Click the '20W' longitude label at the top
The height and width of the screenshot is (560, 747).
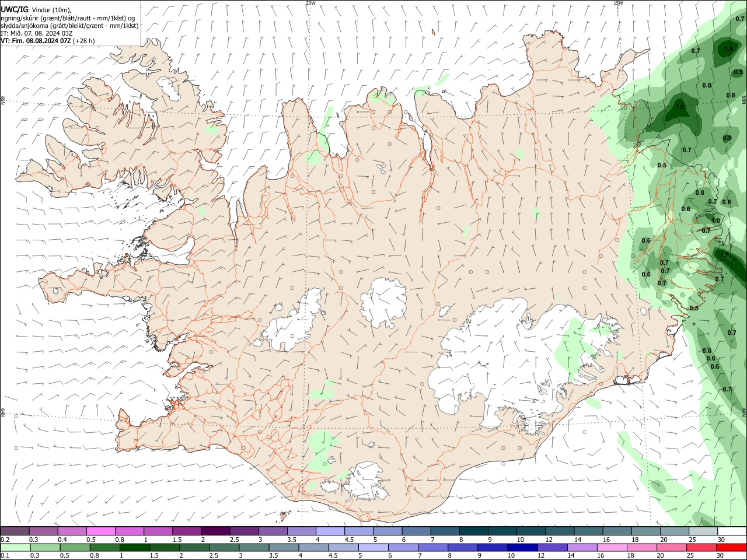[310, 3]
